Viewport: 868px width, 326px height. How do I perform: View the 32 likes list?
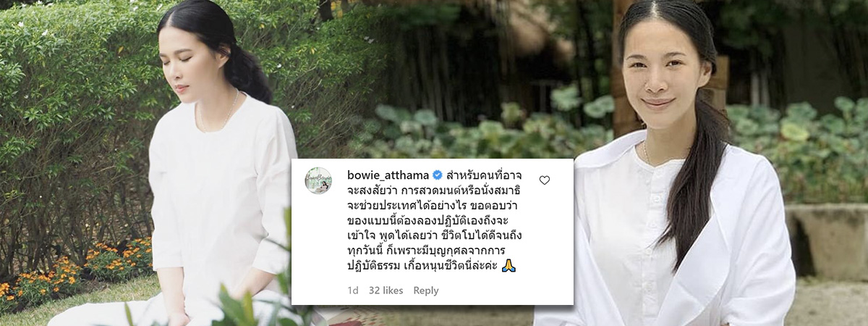[386, 291]
